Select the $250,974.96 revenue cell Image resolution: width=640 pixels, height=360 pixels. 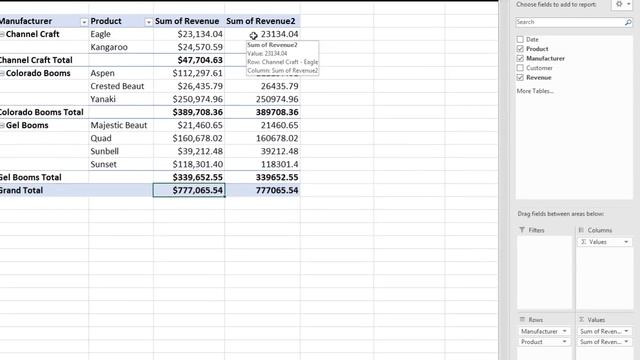coord(189,99)
